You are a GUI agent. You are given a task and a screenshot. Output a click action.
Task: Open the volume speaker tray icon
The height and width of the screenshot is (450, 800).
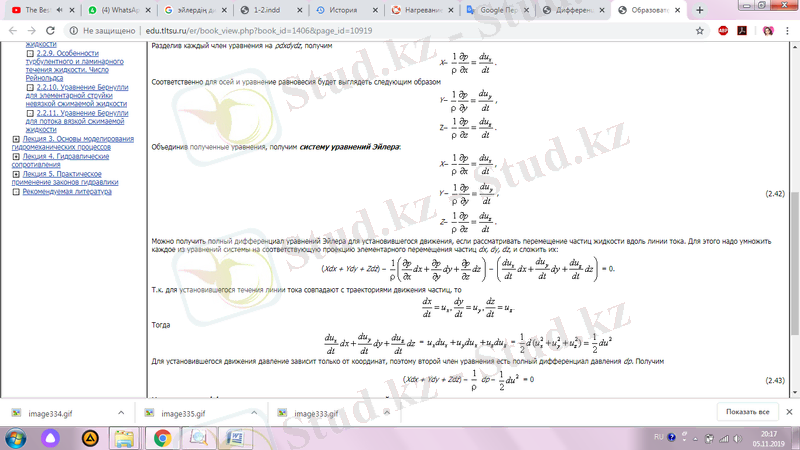[x=738, y=438]
